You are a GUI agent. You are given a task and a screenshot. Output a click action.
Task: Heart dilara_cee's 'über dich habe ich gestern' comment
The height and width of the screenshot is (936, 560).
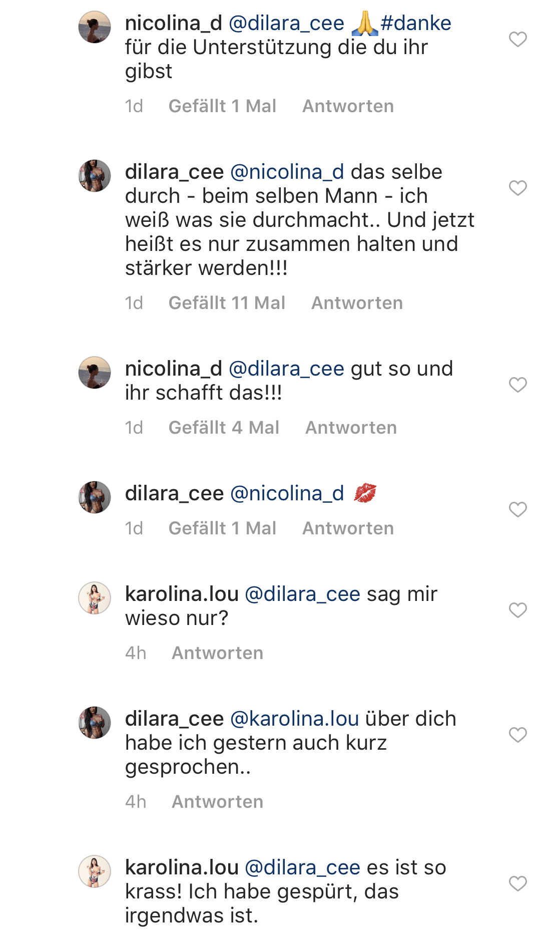[x=517, y=735]
